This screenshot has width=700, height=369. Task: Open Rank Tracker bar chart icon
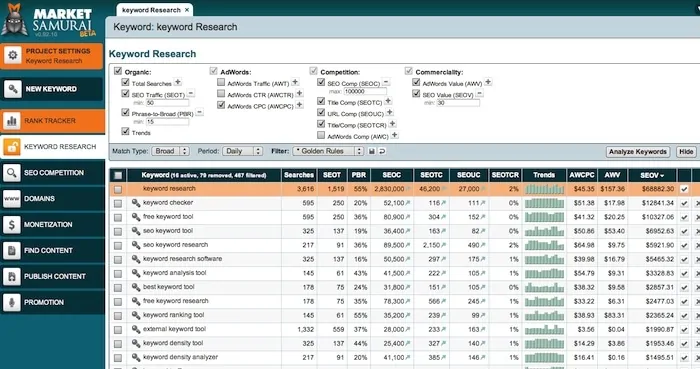tap(12, 121)
